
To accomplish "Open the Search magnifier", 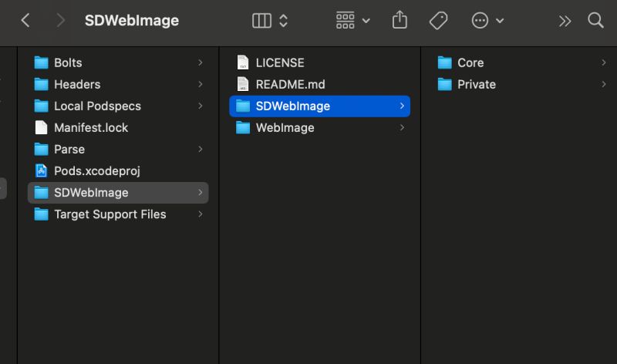I will pyautogui.click(x=595, y=20).
